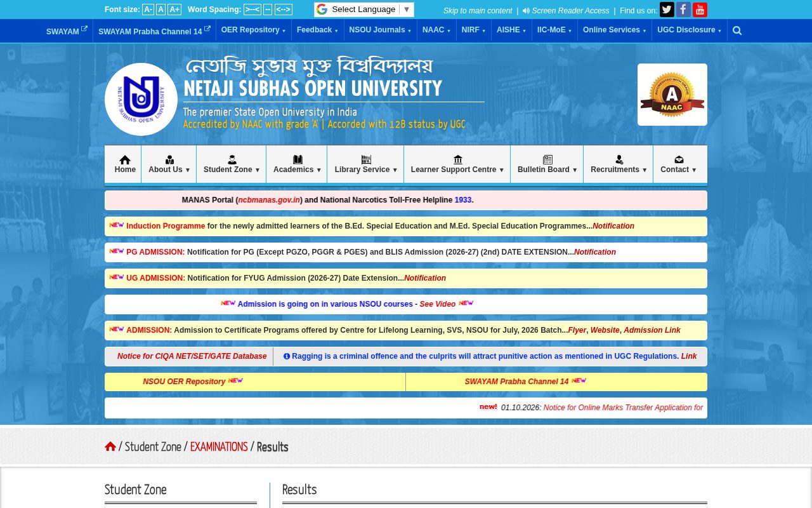Viewport: 812px width, 508px height.
Task: Open Screen Reader Access link
Action: coord(566,11)
